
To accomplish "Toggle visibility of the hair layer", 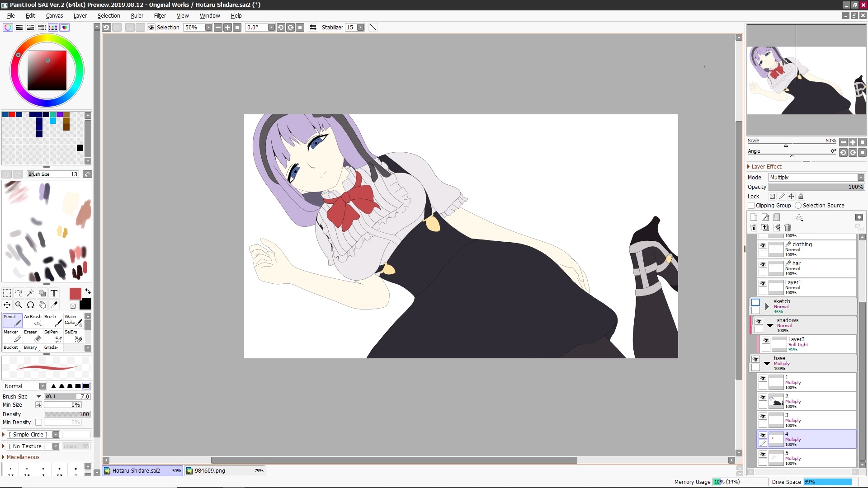I will pyautogui.click(x=763, y=265).
